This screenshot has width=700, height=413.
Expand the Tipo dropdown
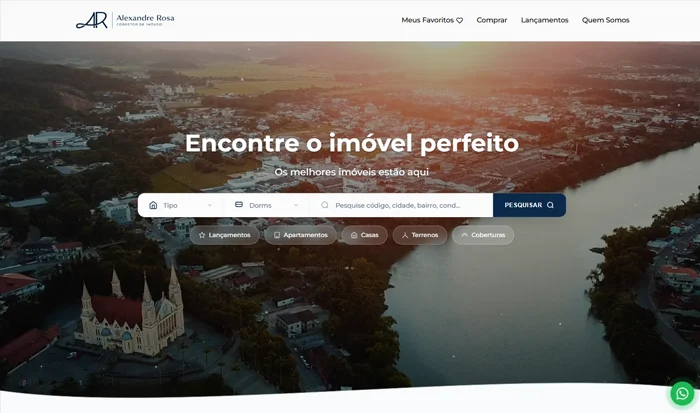click(x=180, y=205)
